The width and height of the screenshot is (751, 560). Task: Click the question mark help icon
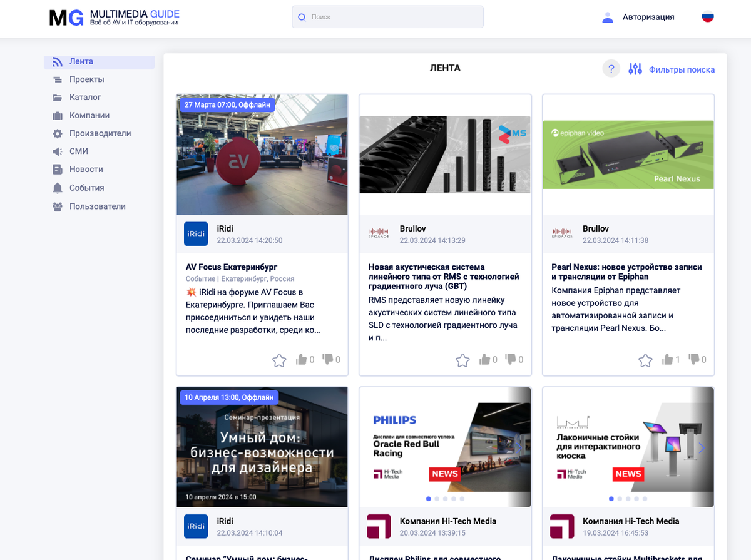(x=611, y=69)
